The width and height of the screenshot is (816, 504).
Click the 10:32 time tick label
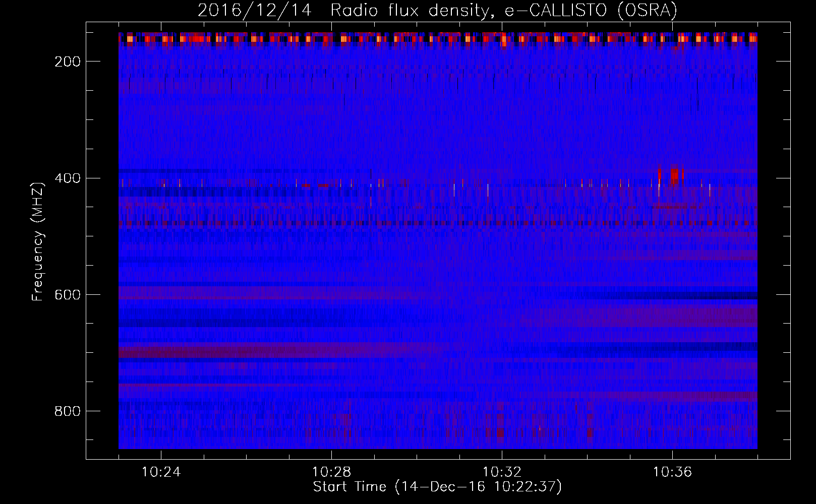pyautogui.click(x=502, y=472)
